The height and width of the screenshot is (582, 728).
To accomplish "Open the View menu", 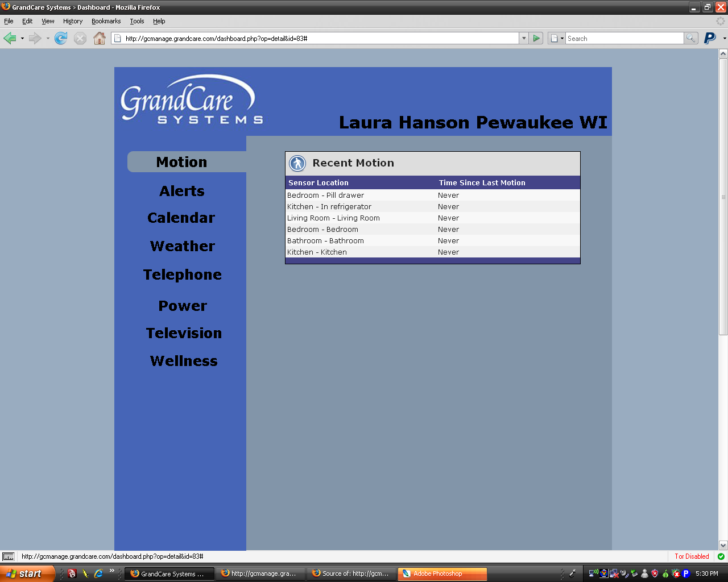I will [48, 21].
